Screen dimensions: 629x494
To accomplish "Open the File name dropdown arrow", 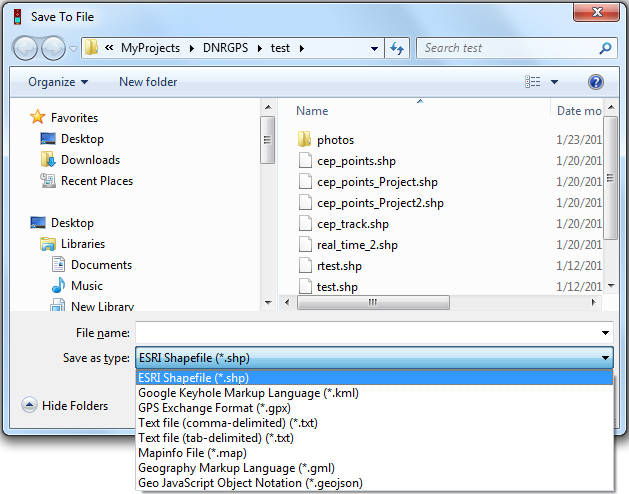I will pos(605,333).
